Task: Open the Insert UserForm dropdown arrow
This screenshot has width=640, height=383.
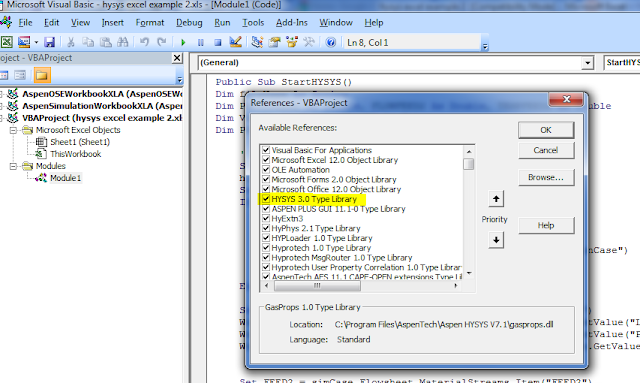Action: pos(36,42)
